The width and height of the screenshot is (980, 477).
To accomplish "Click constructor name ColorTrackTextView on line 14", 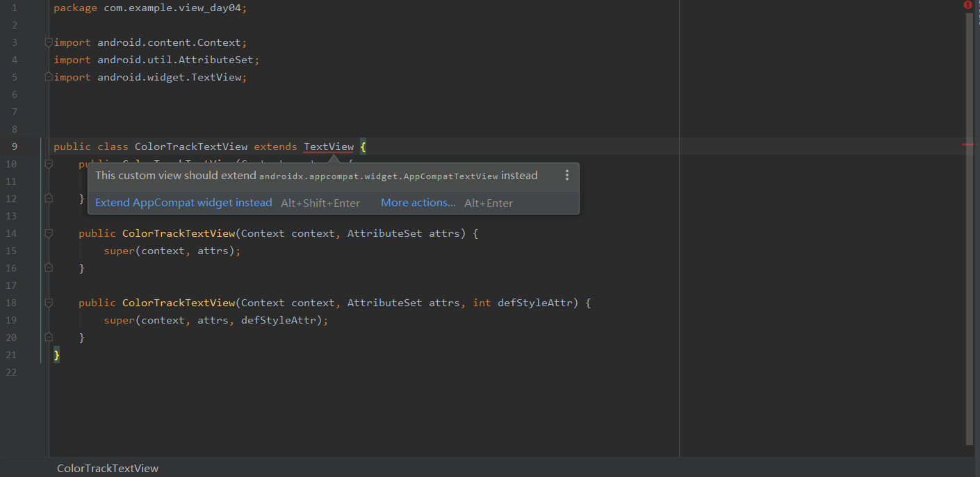I will pyautogui.click(x=179, y=233).
